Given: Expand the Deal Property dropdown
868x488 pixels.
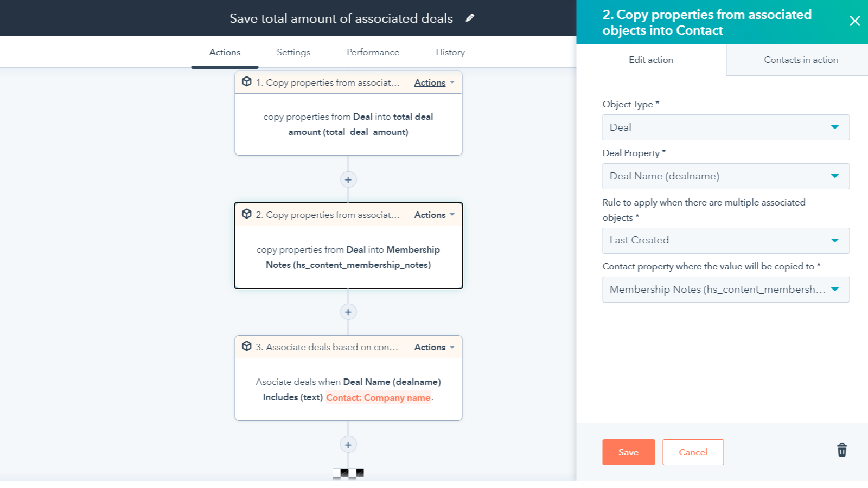Looking at the screenshot, I should tap(725, 176).
